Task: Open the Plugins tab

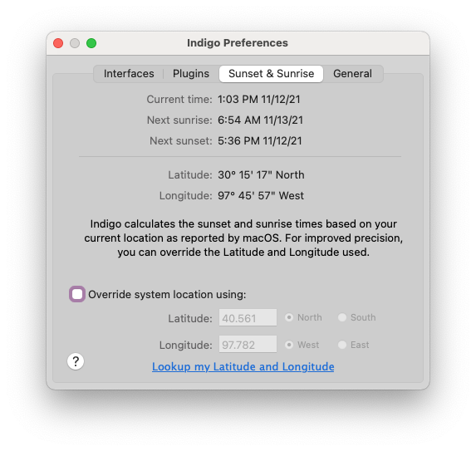Action: click(x=191, y=74)
